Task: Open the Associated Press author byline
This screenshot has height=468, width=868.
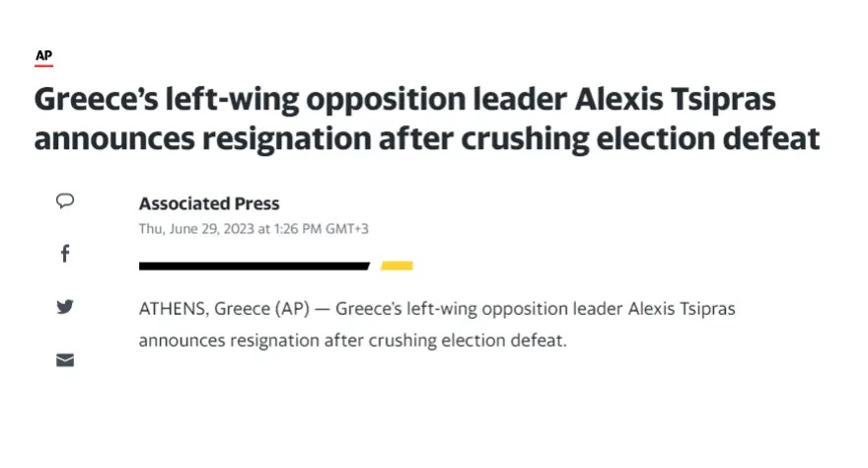Action: (x=209, y=203)
